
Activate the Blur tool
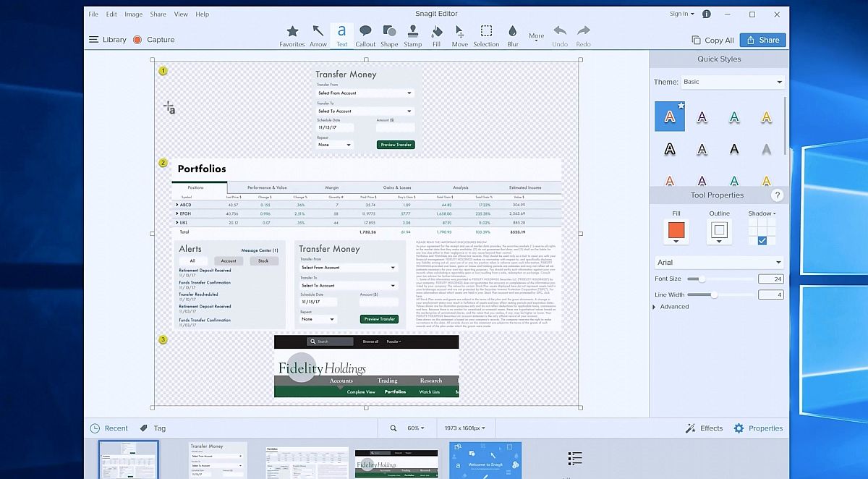pyautogui.click(x=512, y=35)
